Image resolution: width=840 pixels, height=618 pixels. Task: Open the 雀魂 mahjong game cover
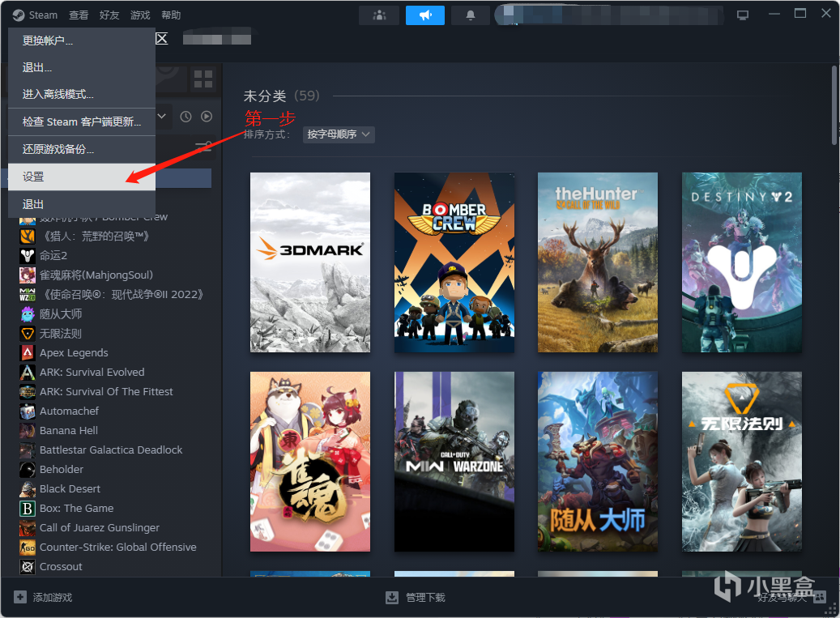pos(309,461)
